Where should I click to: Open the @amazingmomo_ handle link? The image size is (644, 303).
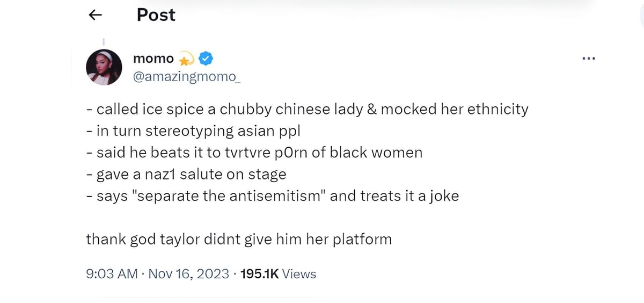pos(186,76)
